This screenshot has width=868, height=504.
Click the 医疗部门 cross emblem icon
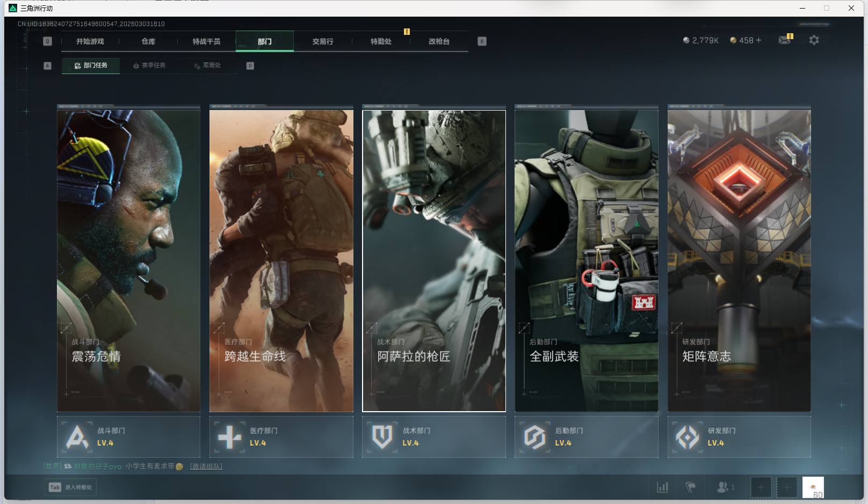pyautogui.click(x=229, y=437)
